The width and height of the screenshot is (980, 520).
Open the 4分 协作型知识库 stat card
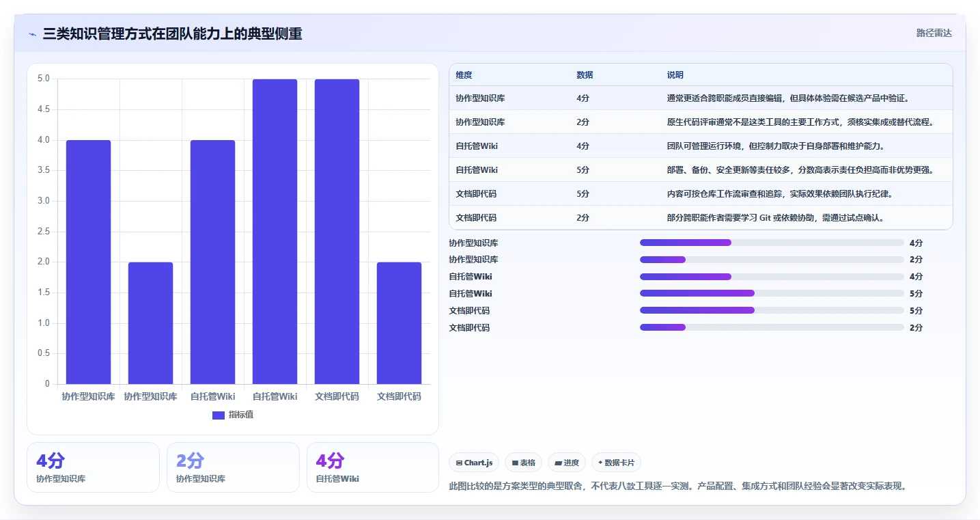click(93, 467)
